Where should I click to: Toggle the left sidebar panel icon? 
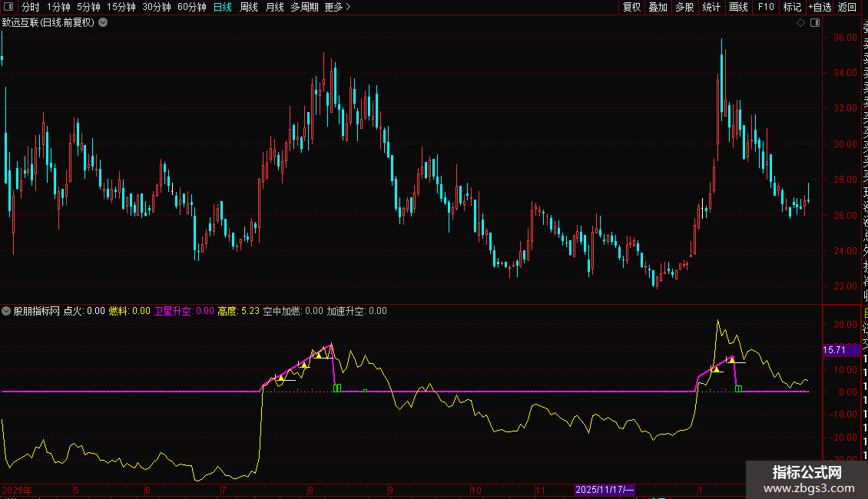[x=8, y=8]
